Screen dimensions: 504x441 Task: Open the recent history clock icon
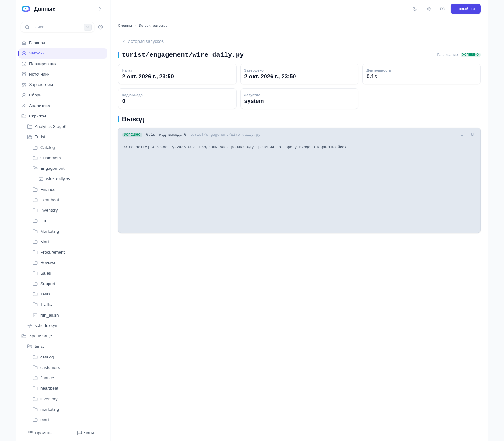click(100, 27)
